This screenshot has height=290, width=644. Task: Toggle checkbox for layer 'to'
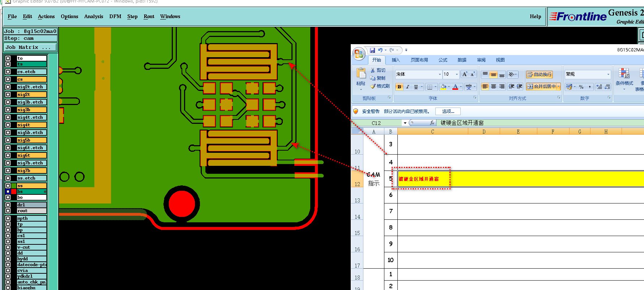pyautogui.click(x=8, y=58)
